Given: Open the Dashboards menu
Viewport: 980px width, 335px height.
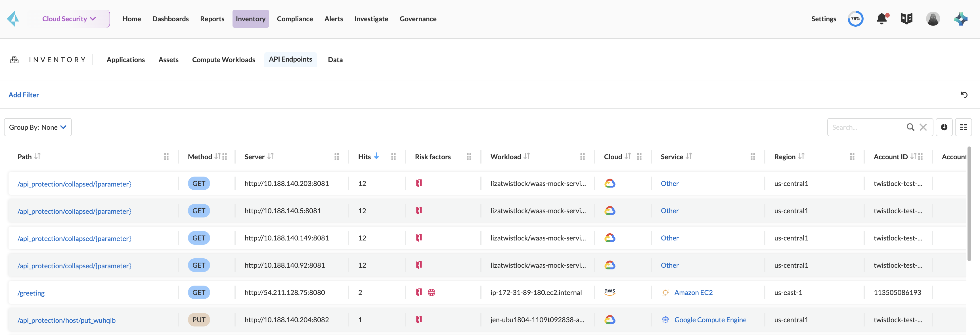Looking at the screenshot, I should (170, 19).
